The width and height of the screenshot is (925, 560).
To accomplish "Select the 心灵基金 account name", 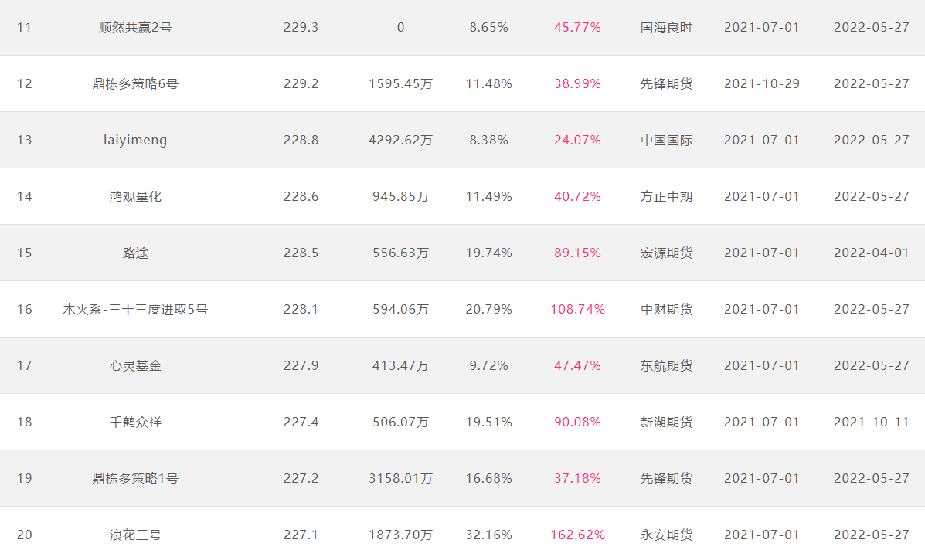I will pyautogui.click(x=135, y=365).
